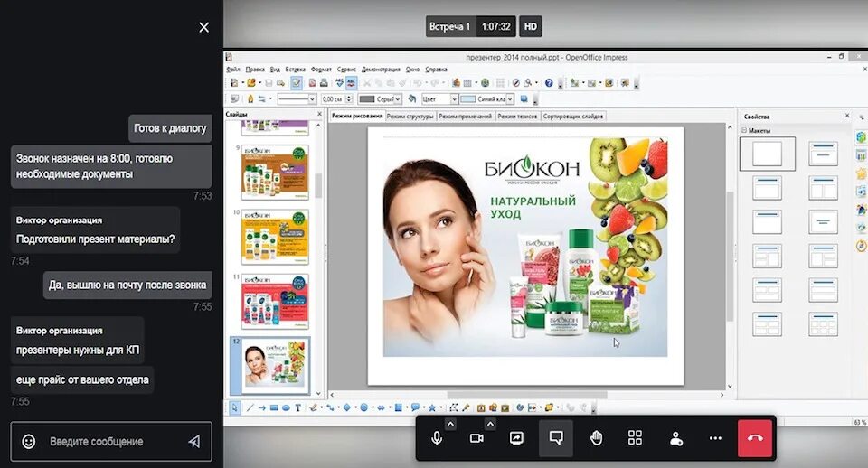868x468 pixels.
Task: Export directly as PDF icon
Action: (312, 83)
